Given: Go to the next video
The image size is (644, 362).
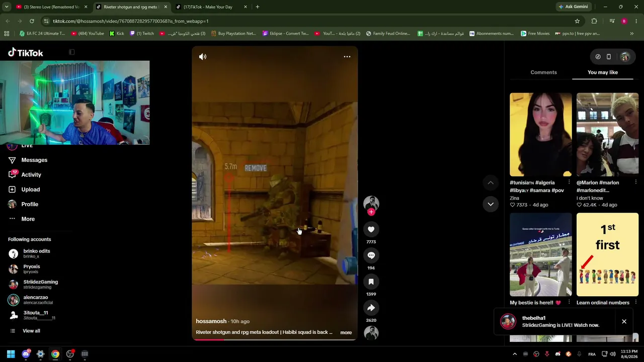Looking at the screenshot, I should 491,204.
